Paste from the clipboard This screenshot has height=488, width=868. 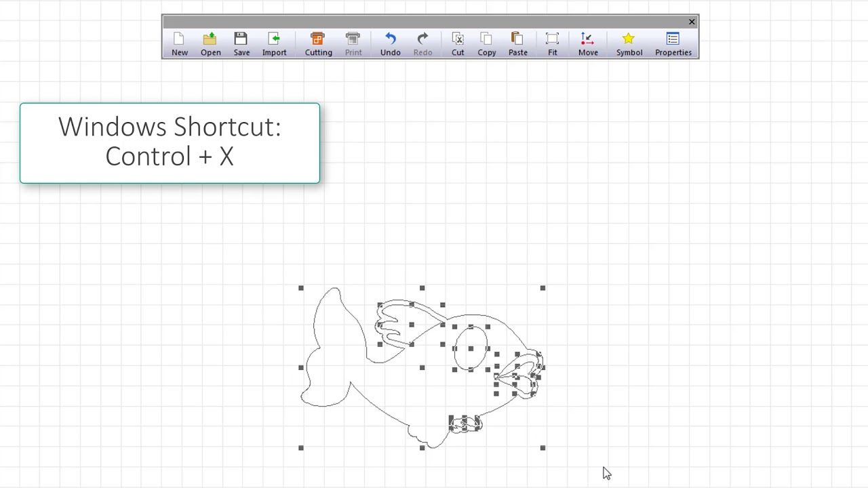(x=517, y=44)
